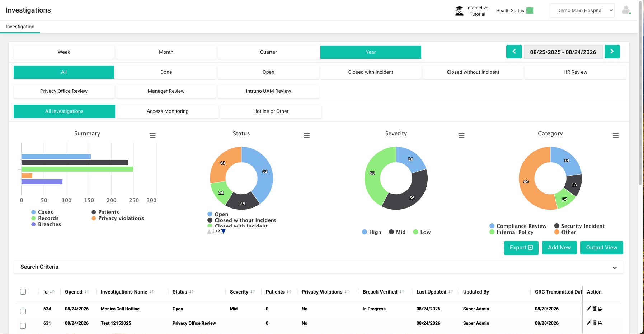The width and height of the screenshot is (644, 334).
Task: Toggle the Cases legend series
Action: pos(42,212)
